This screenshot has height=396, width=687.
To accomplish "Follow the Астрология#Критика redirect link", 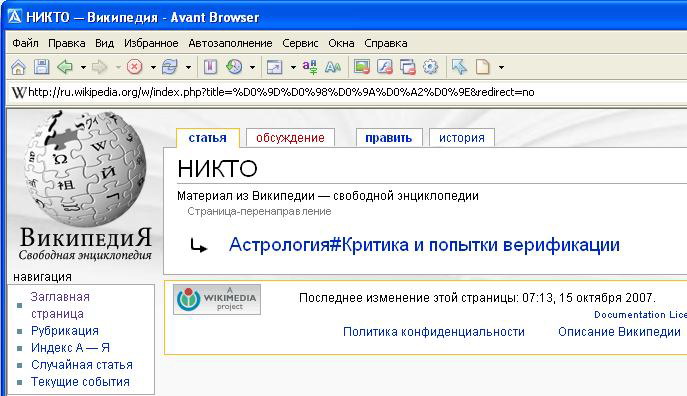I will [x=424, y=244].
